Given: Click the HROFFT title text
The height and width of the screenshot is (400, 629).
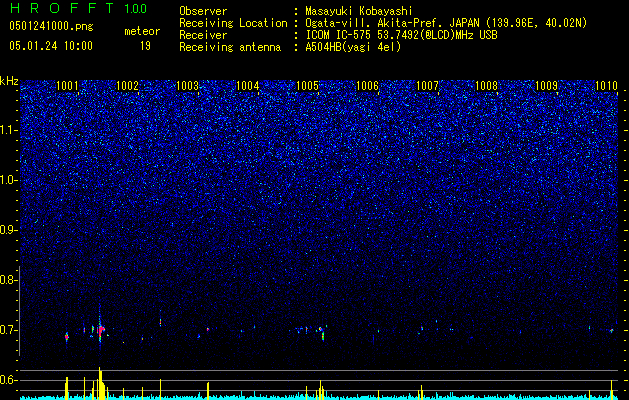Looking at the screenshot, I should point(62,8).
